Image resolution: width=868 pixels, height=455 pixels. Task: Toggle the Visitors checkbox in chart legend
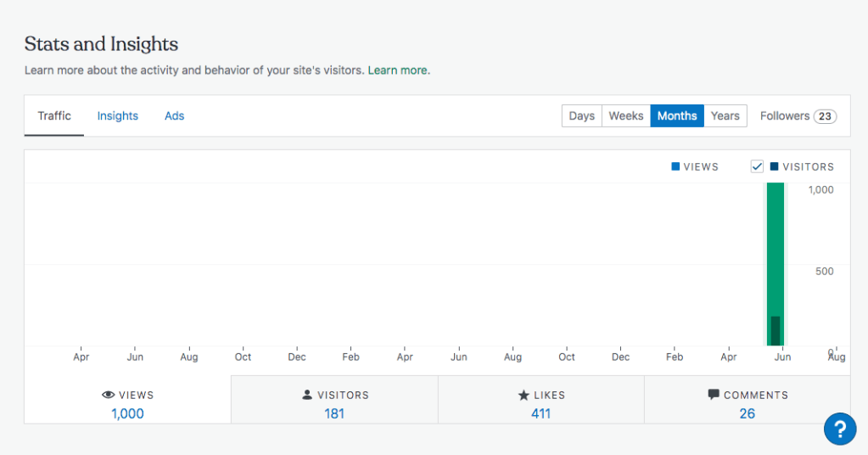pyautogui.click(x=758, y=166)
